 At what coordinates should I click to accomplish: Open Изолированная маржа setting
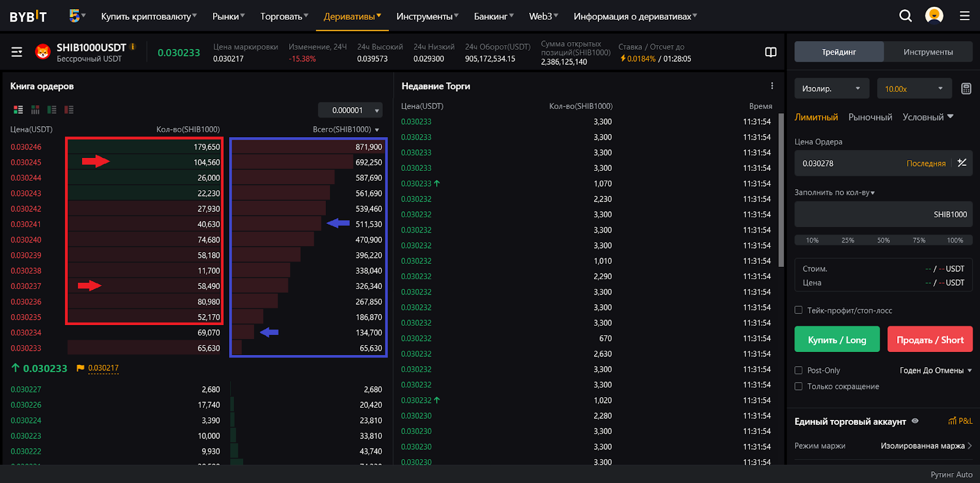(926, 446)
